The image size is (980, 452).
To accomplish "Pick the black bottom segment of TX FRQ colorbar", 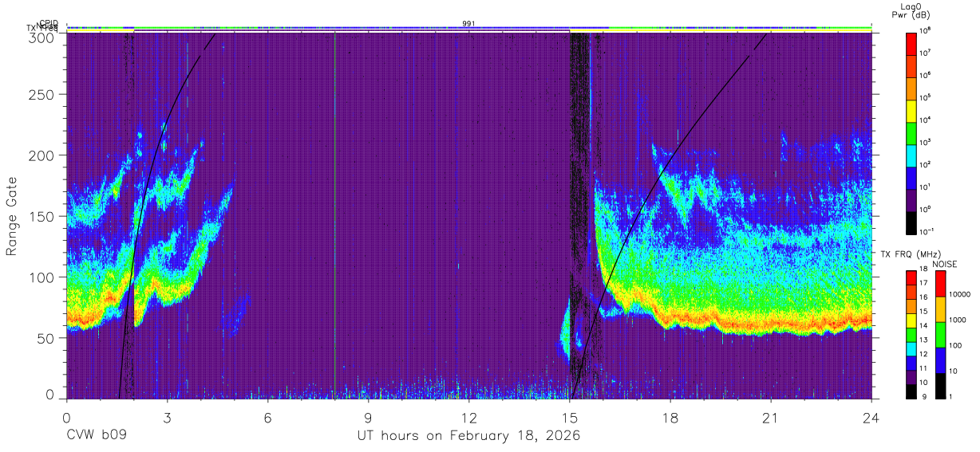I will pos(911,390).
